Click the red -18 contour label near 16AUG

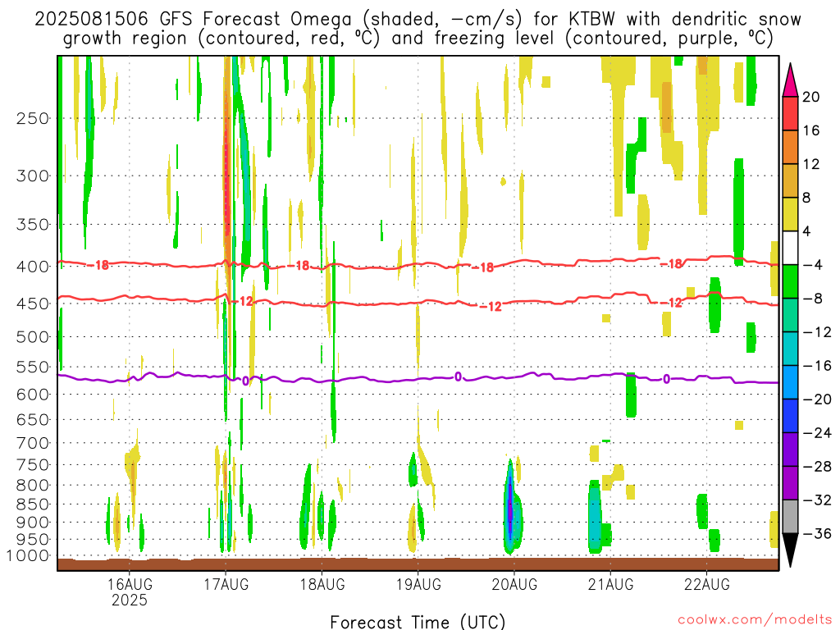99,265
